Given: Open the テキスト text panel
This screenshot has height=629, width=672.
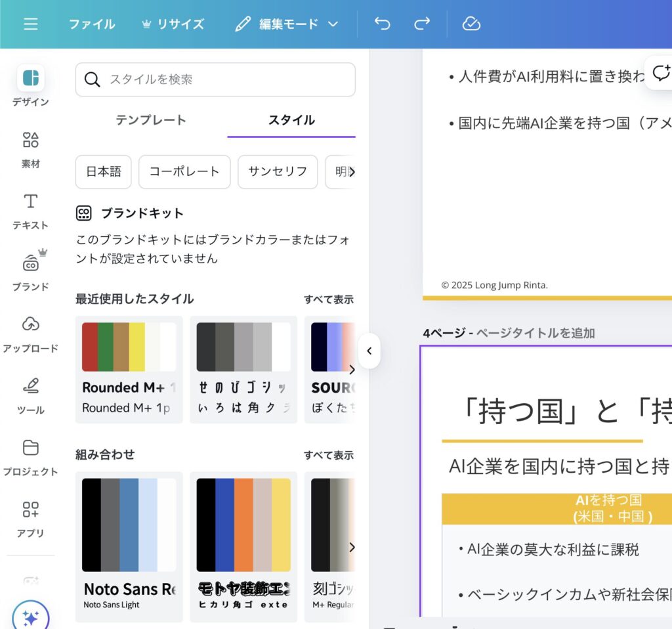Looking at the screenshot, I should click(x=31, y=211).
